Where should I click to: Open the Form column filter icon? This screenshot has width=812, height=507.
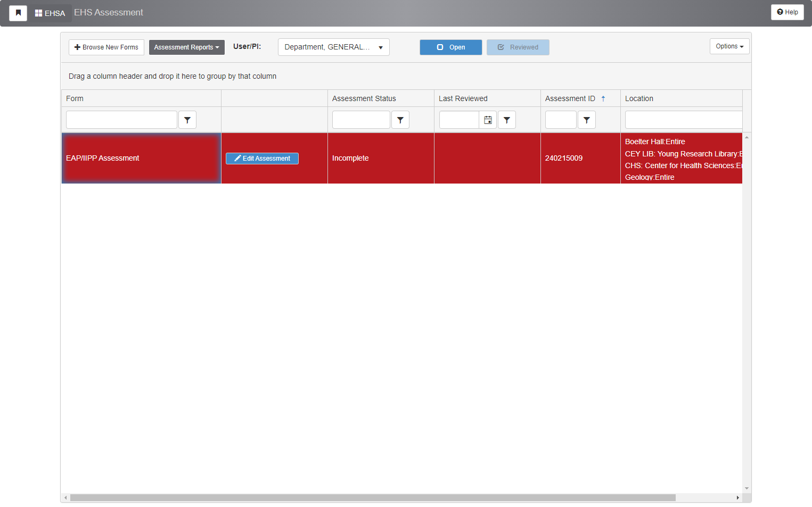pyautogui.click(x=187, y=120)
